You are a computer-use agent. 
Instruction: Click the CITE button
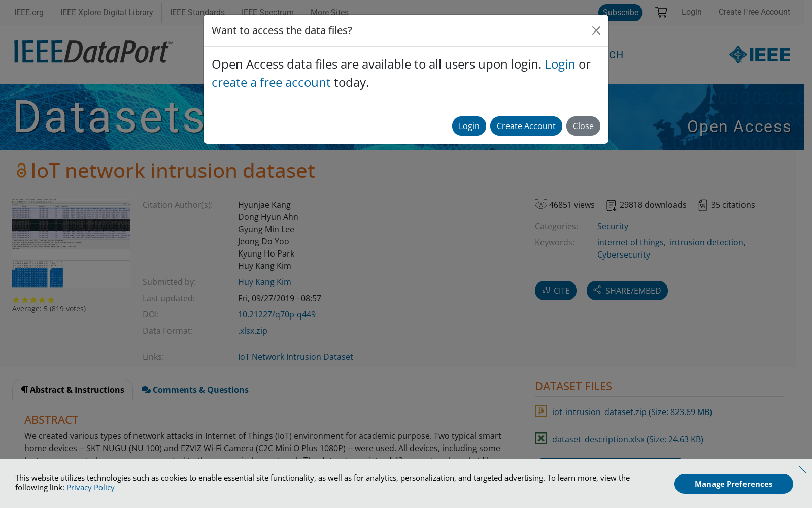pyautogui.click(x=556, y=291)
